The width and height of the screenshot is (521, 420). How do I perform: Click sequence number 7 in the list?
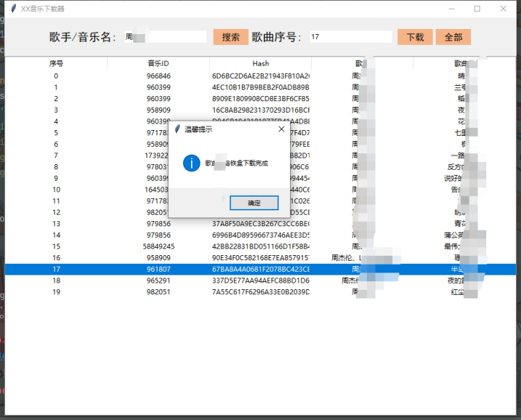click(56, 155)
